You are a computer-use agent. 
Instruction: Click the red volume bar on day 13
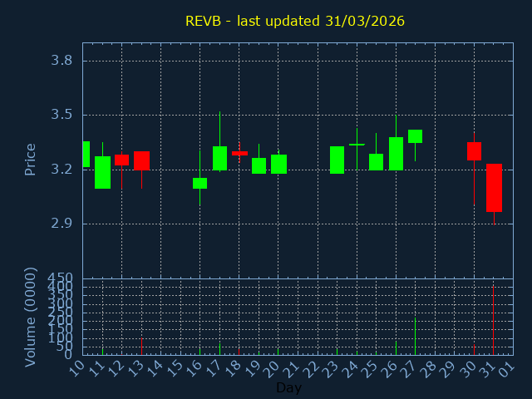coord(141,346)
